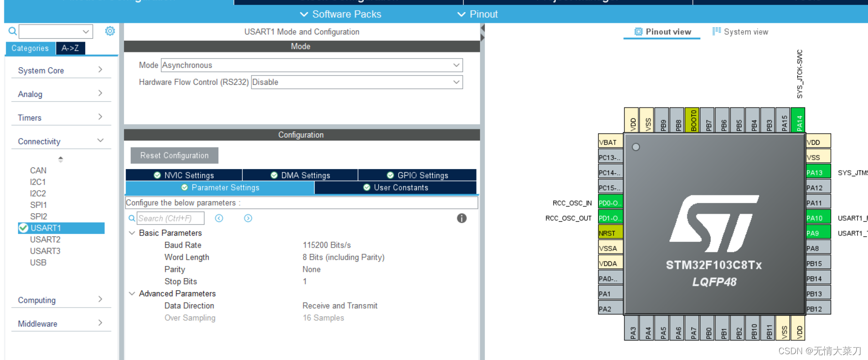Click the PB0 pin at chip bottom
Image resolution: width=868 pixels, height=360 pixels.
(x=707, y=328)
